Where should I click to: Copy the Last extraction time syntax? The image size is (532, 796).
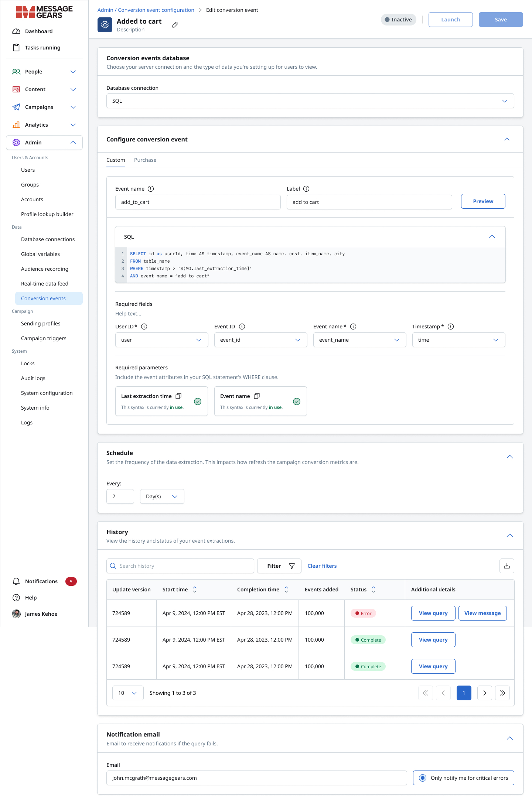point(178,396)
